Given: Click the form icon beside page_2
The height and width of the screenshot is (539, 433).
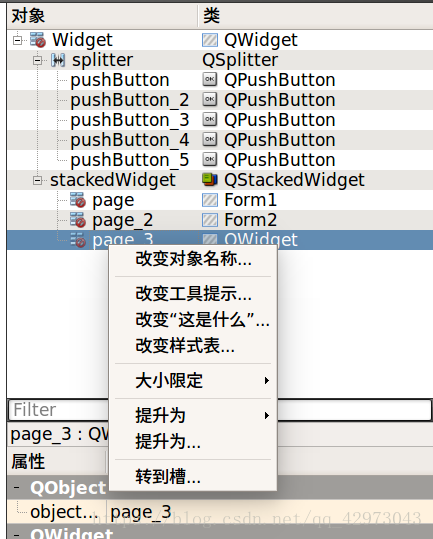Looking at the screenshot, I should 78,220.
